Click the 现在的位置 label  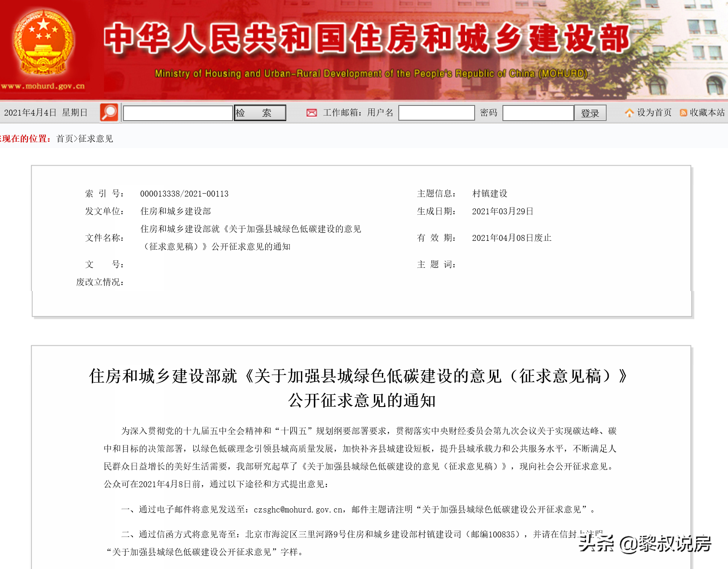[x=26, y=139]
